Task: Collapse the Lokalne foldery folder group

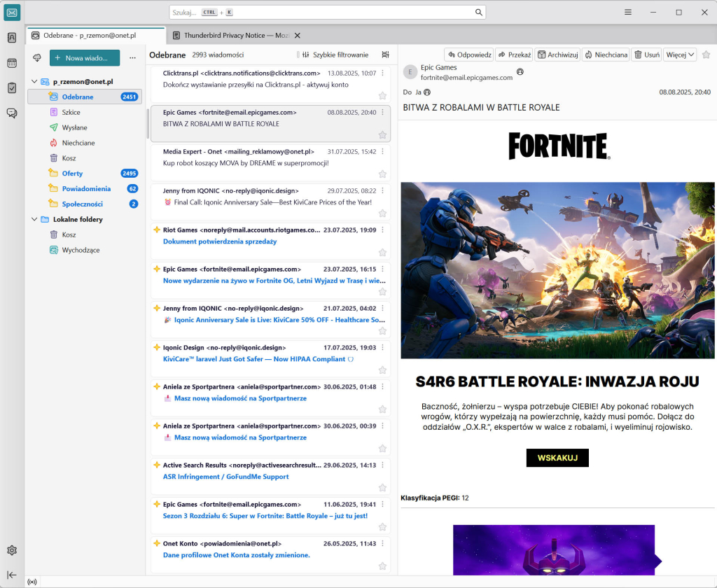Action: click(x=34, y=220)
